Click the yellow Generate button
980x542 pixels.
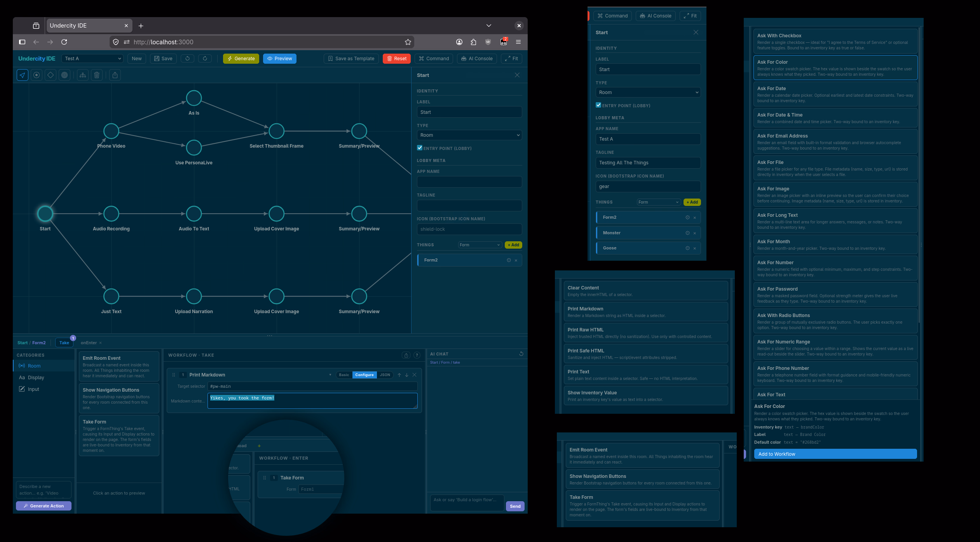241,59
